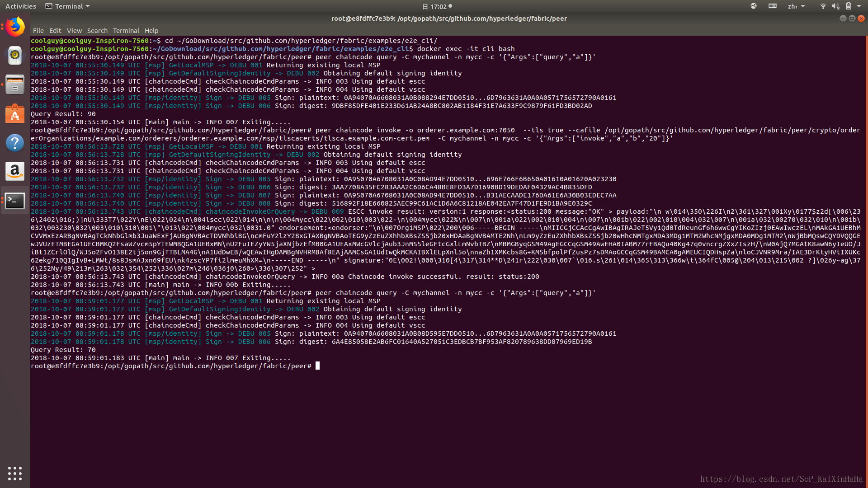Launch Rhythmbox music player

point(15,56)
